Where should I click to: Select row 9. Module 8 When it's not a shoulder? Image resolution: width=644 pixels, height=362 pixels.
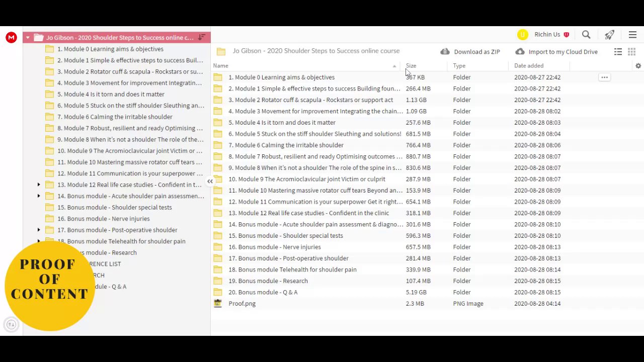[427, 168]
